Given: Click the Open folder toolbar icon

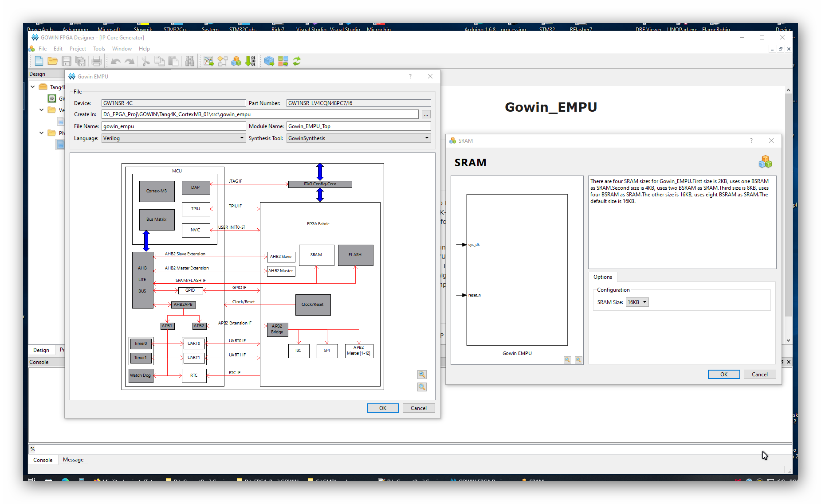Looking at the screenshot, I should click(x=52, y=61).
